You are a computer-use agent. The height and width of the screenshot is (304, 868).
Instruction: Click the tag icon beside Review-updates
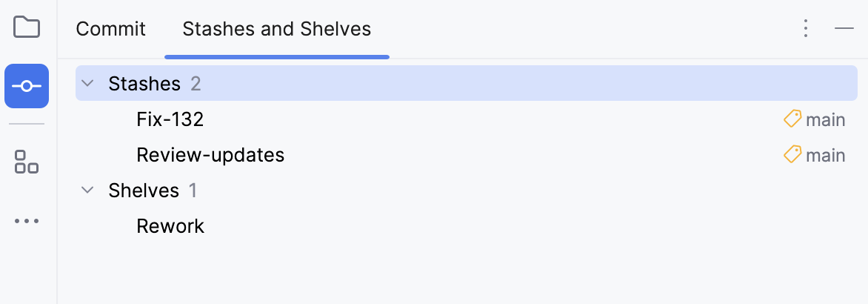(792, 155)
